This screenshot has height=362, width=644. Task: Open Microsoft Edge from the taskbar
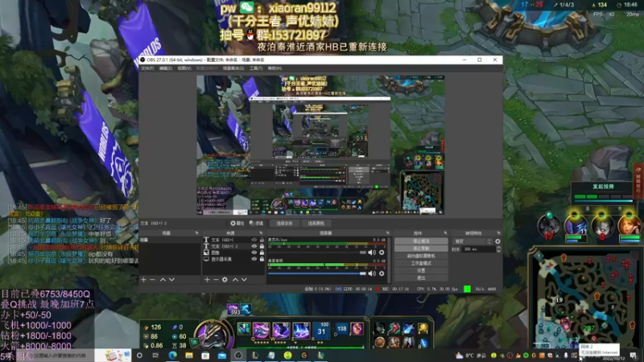tap(172, 355)
